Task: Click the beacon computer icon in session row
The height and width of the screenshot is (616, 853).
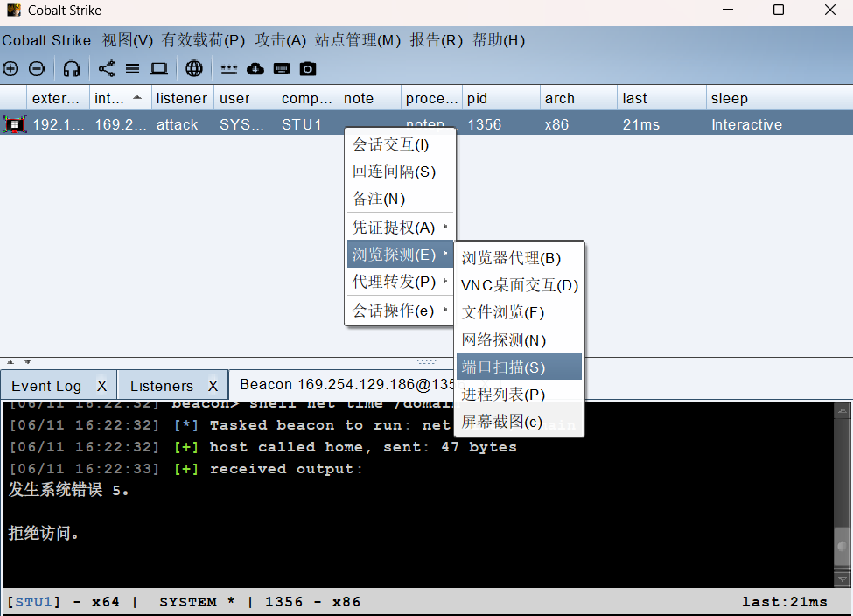Action: [x=15, y=124]
